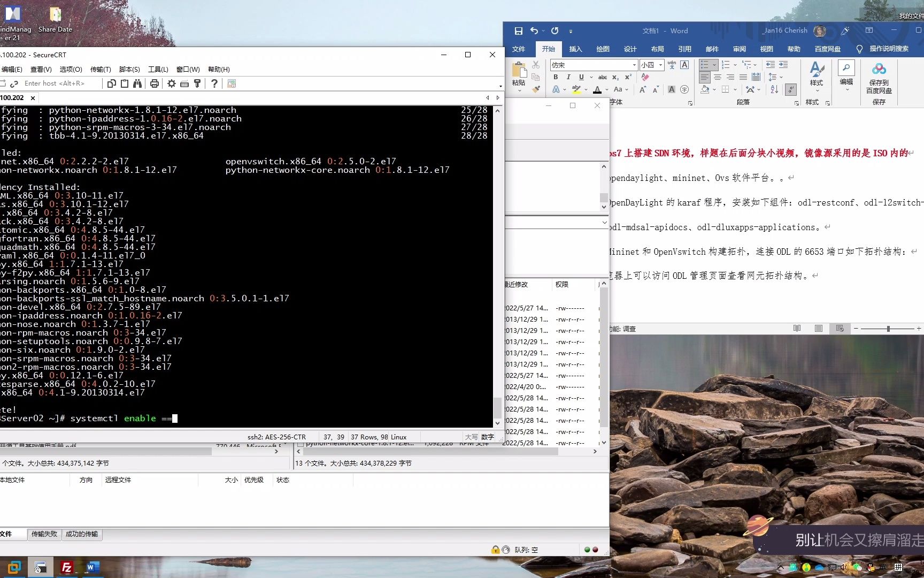The width and height of the screenshot is (924, 578).
Task: Click the Clear Formatting eraser icon in Word
Action: pos(645,77)
